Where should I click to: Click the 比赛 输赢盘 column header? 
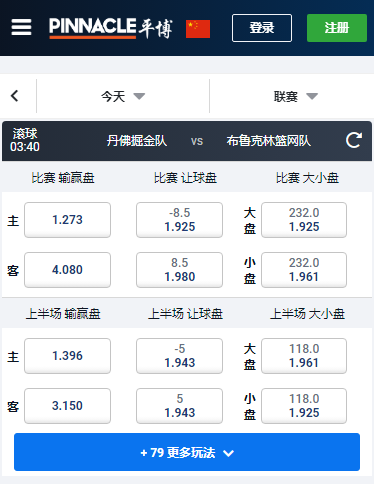coord(63,178)
